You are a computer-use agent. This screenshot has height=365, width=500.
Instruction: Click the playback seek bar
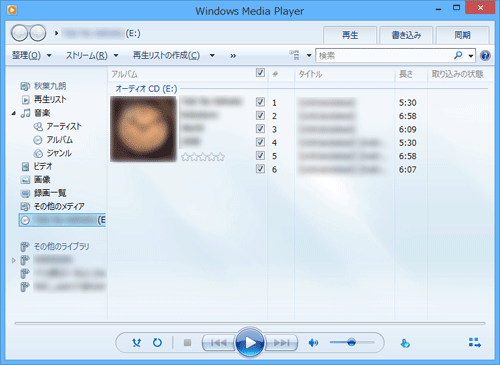tap(250, 323)
